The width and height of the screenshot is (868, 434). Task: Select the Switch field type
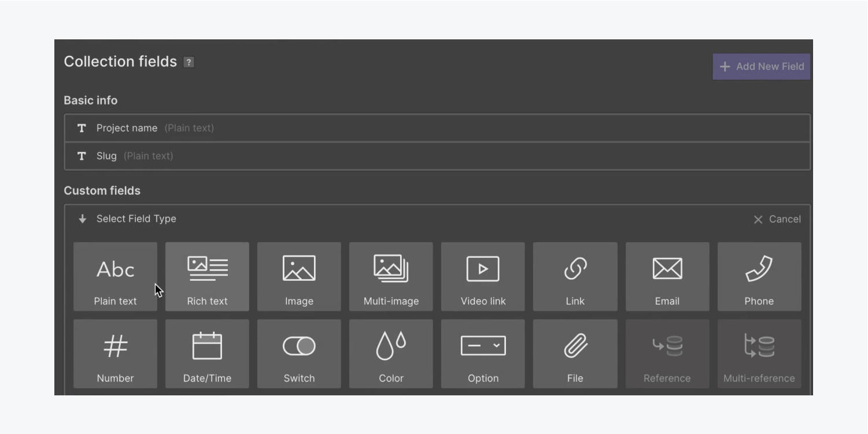[299, 354]
